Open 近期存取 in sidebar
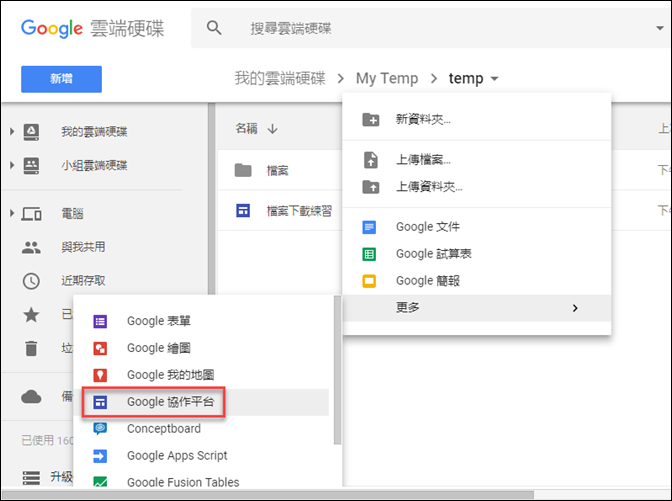This screenshot has width=672, height=501. coord(83,281)
